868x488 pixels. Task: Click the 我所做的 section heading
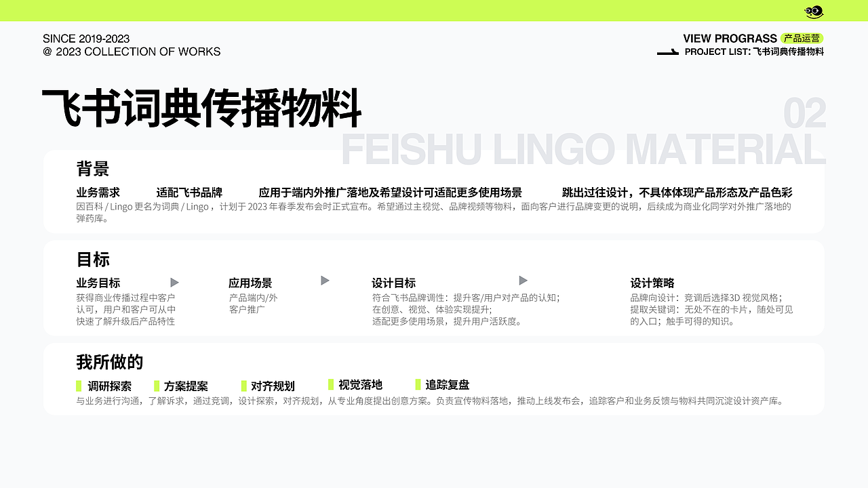point(110,362)
